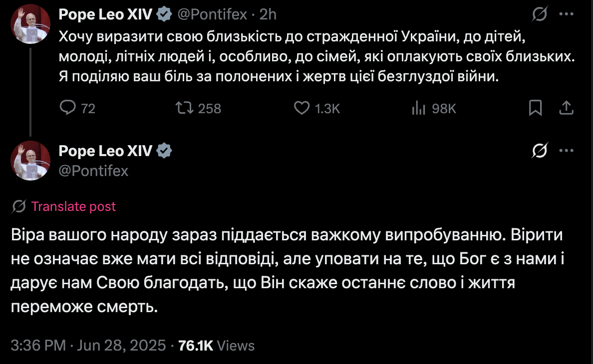Click the @Pontifex handle below main post name
This screenshot has width=593, height=364.
pyautogui.click(x=93, y=171)
